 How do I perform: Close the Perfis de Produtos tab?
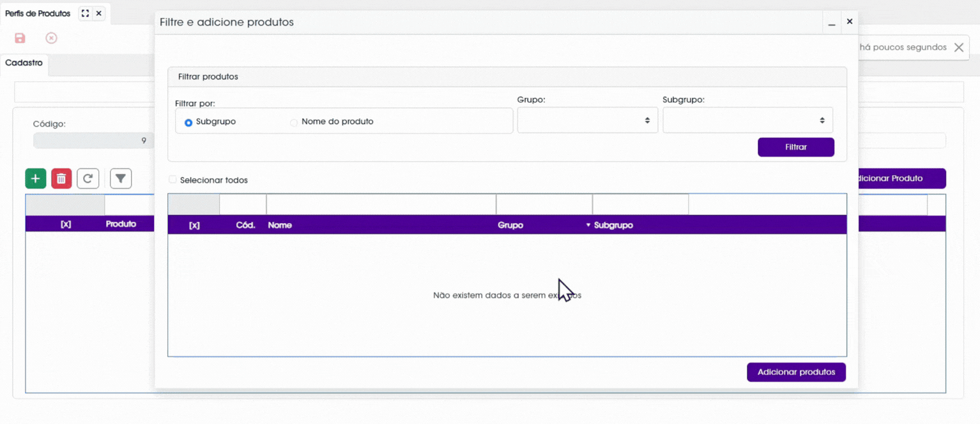click(x=99, y=13)
